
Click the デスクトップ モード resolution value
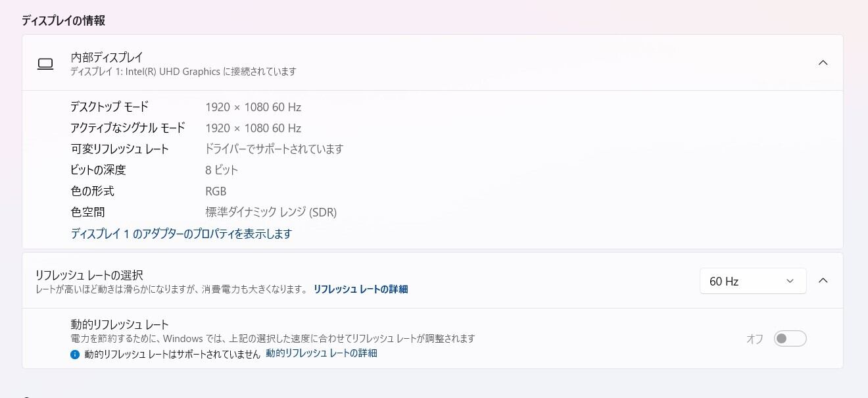pyautogui.click(x=253, y=107)
